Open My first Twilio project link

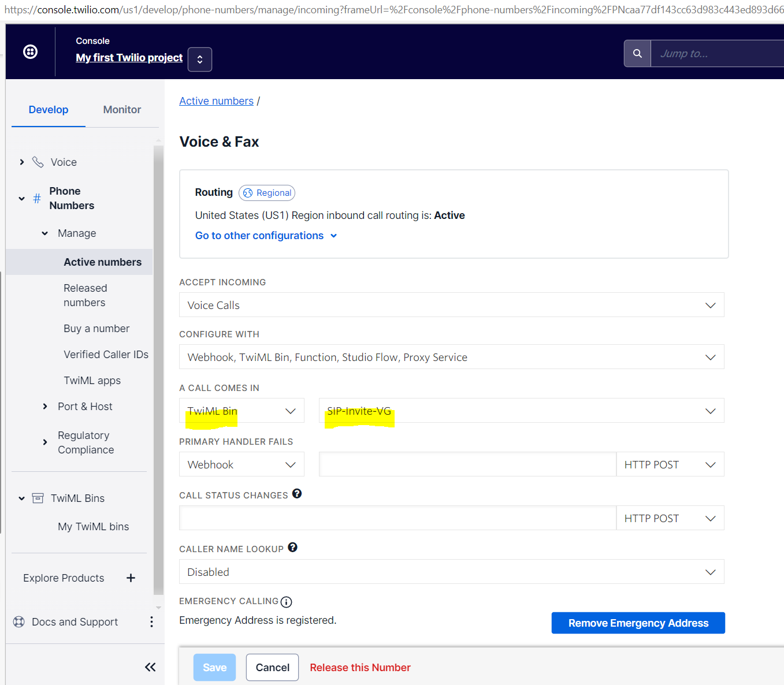pos(129,58)
